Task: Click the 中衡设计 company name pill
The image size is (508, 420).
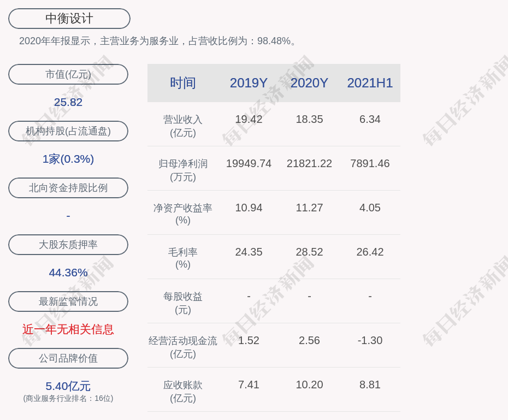Action: click(69, 19)
